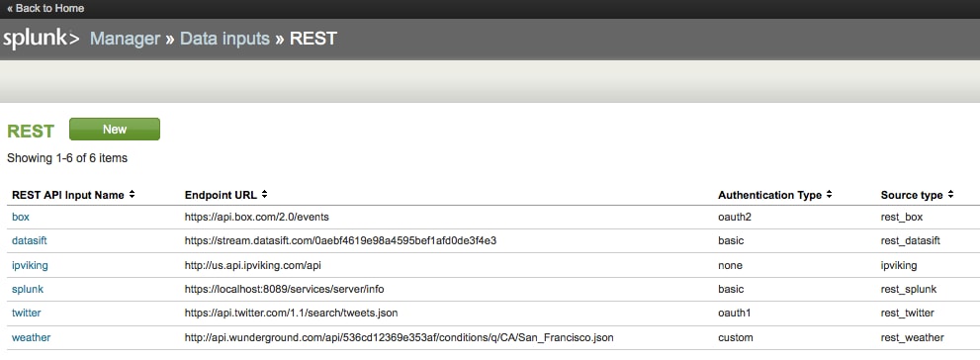This screenshot has height=360, width=980.
Task: Open the ipviking REST input
Action: point(30,265)
